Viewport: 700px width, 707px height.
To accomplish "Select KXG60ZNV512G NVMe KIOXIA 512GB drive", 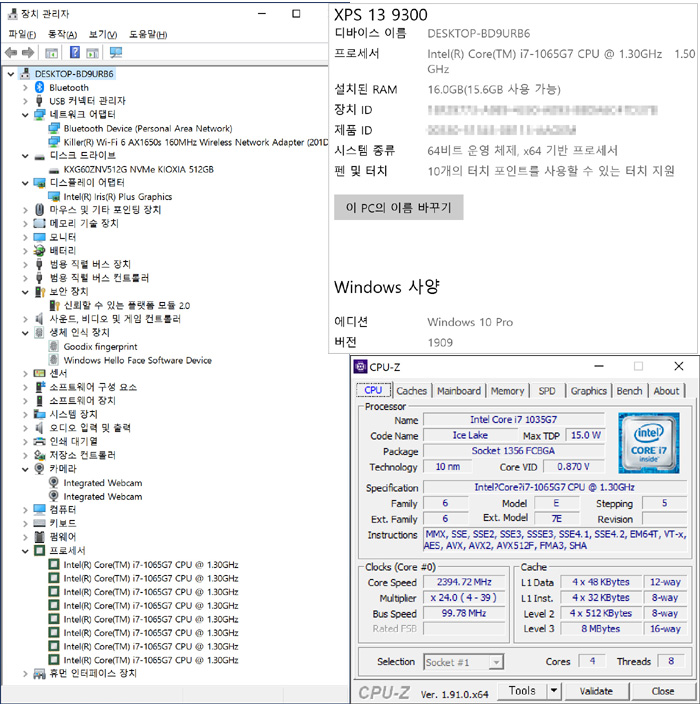I will pos(138,170).
